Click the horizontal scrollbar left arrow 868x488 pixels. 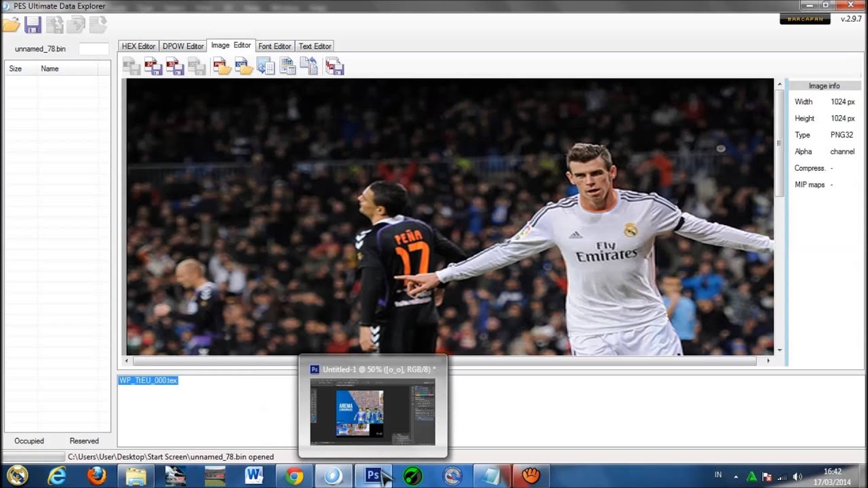click(x=127, y=361)
